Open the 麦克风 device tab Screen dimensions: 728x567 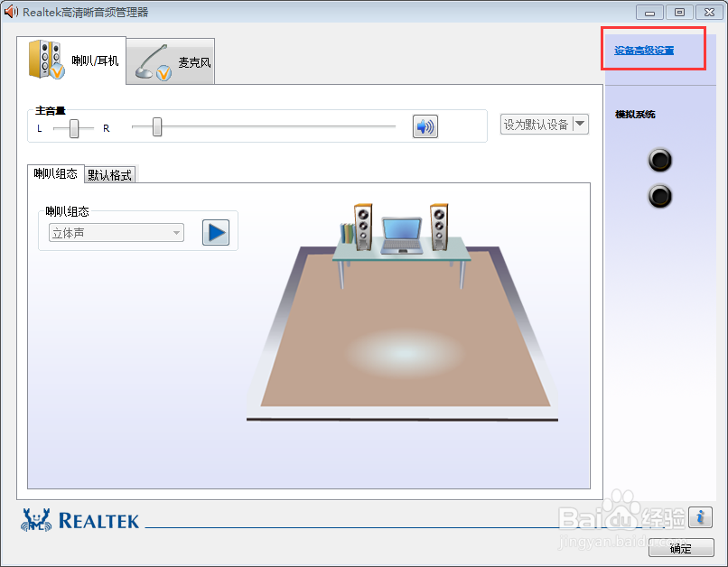click(x=171, y=61)
